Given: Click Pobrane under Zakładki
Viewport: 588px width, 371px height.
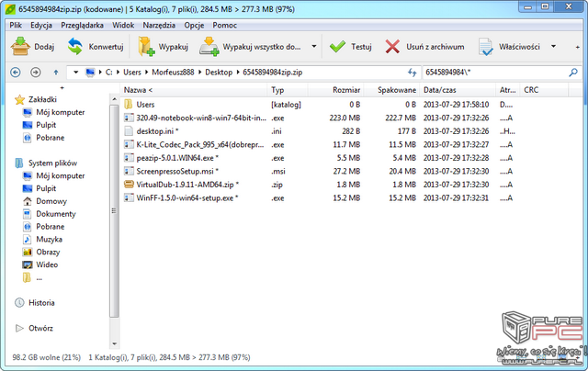Looking at the screenshot, I should [50, 138].
